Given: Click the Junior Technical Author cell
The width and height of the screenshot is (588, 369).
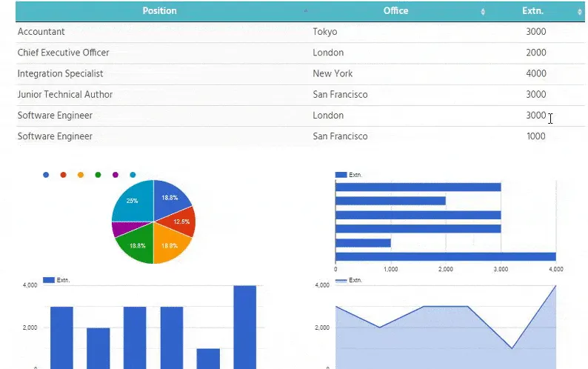Looking at the screenshot, I should click(x=65, y=95).
